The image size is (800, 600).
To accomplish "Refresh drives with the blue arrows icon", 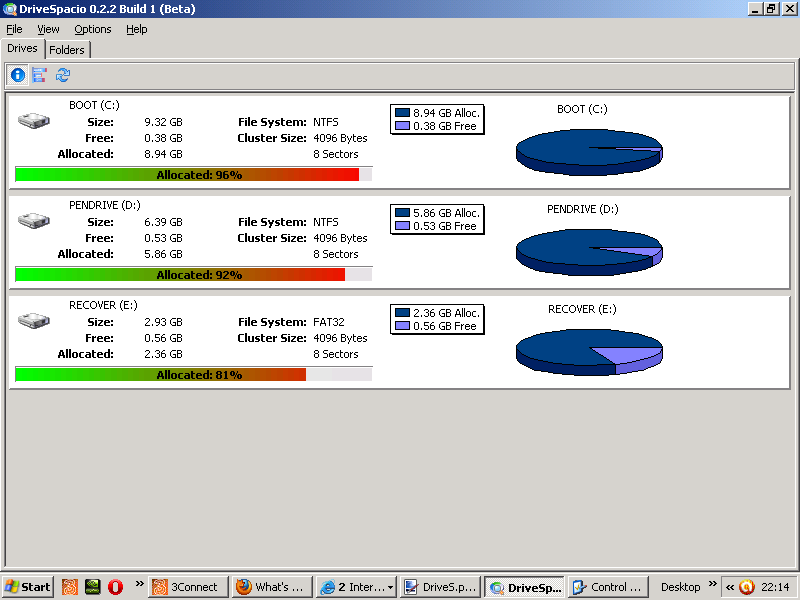I will 63,76.
